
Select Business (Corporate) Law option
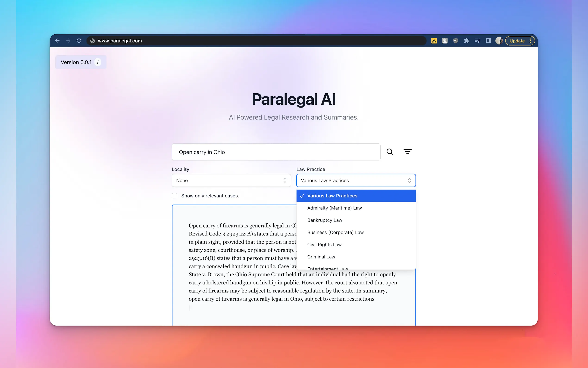pos(335,232)
